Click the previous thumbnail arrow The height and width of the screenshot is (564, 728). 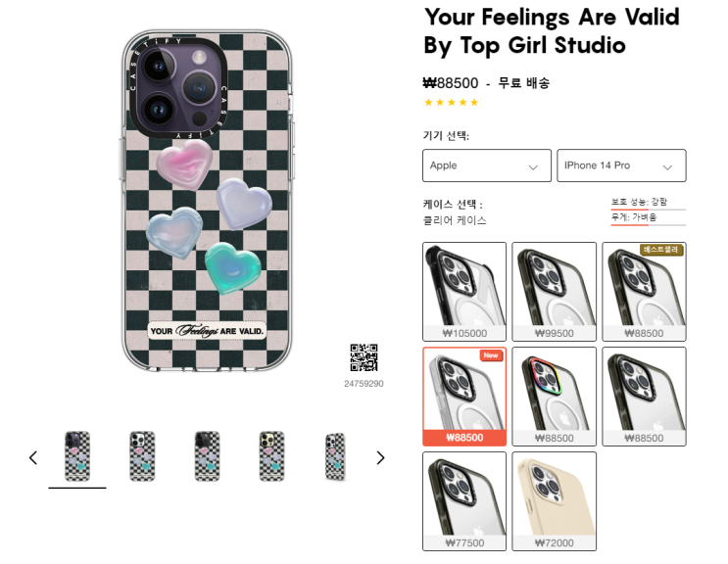pyautogui.click(x=33, y=458)
